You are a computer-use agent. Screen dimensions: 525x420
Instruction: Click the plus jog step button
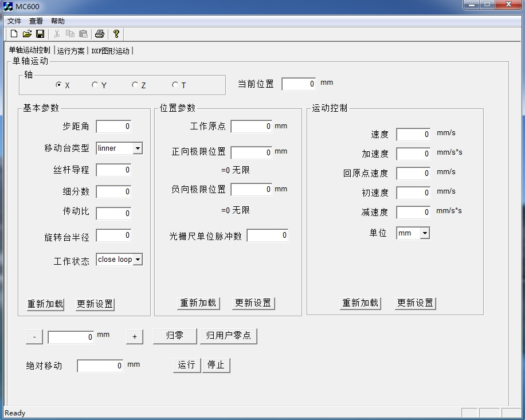pos(134,337)
